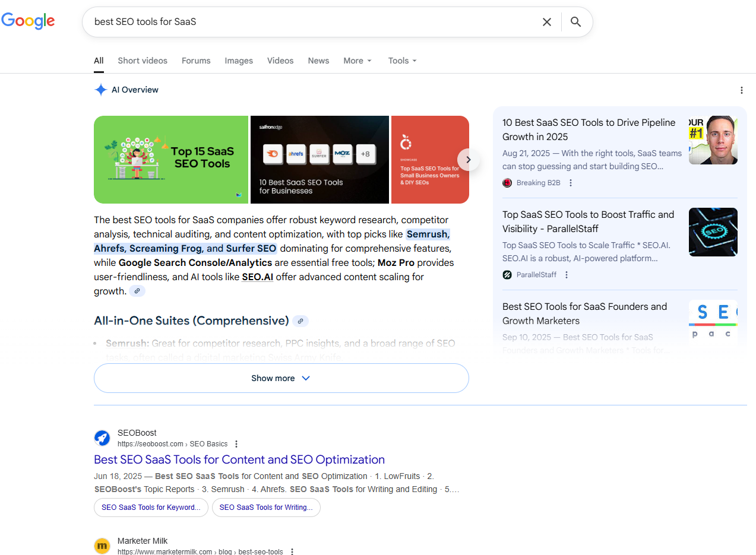Screen dimensions: 756x555
Task: Click the ParallelStaff source favicon
Action: click(507, 275)
